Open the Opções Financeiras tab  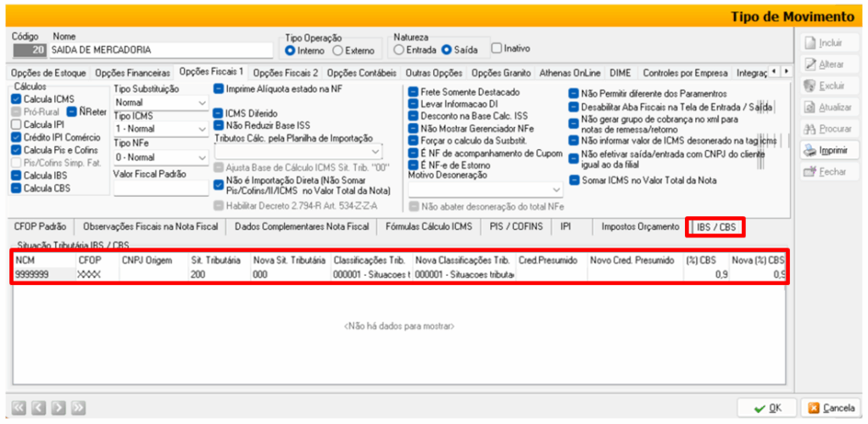133,73
